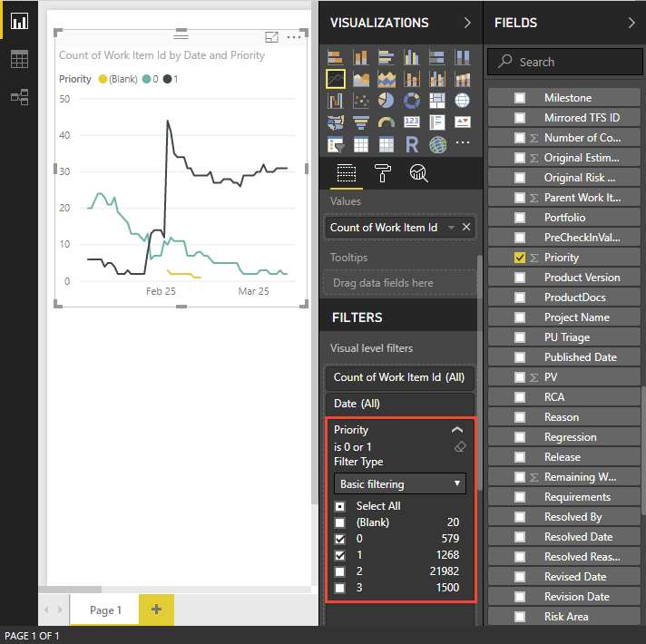The height and width of the screenshot is (644, 646).
Task: Click priority 1 dark legend swatch
Action: [x=167, y=79]
